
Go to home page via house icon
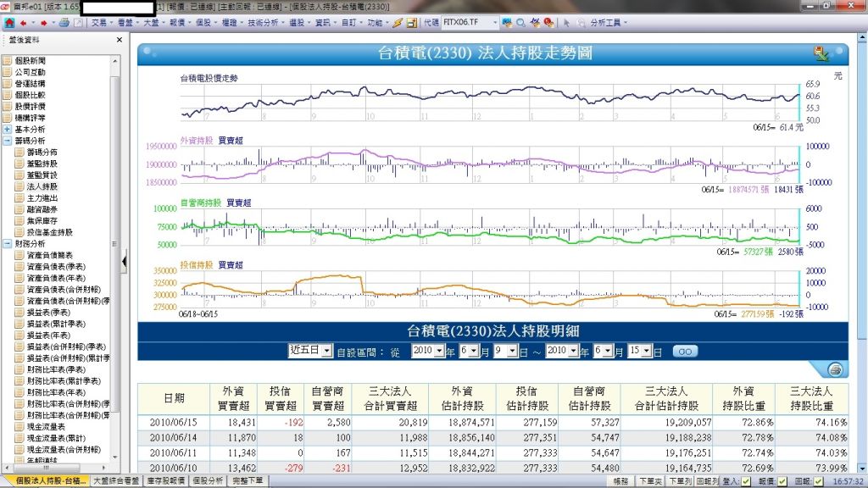[9, 23]
